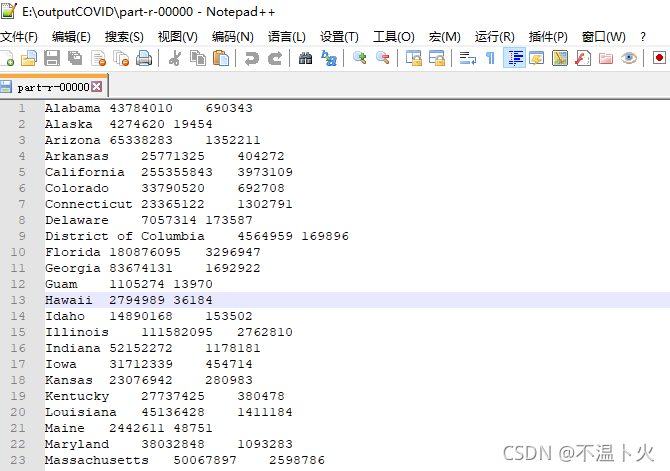Toggle synchronized horizontal scrolling

click(436, 59)
